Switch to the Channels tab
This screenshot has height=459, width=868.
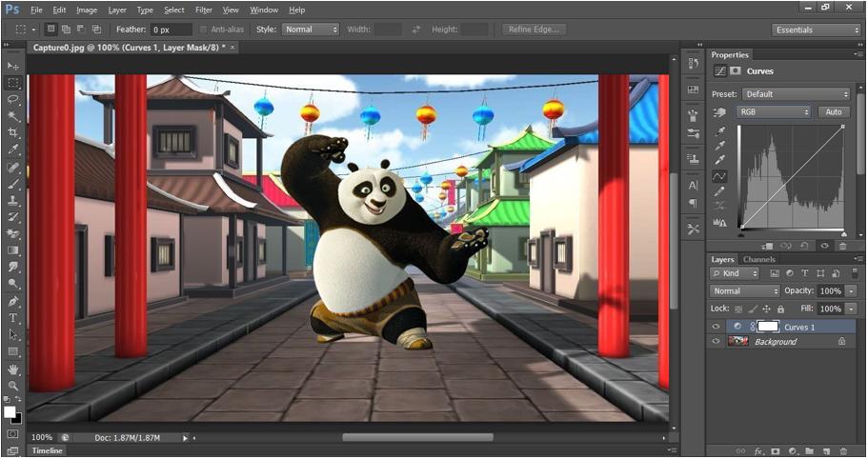(x=759, y=259)
